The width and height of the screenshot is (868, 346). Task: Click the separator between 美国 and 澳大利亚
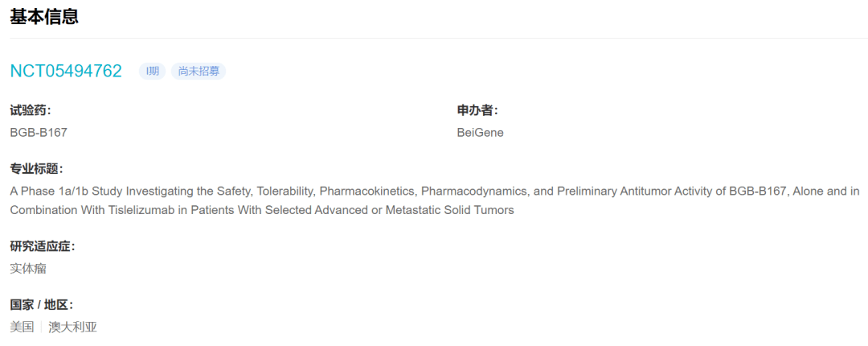click(41, 327)
